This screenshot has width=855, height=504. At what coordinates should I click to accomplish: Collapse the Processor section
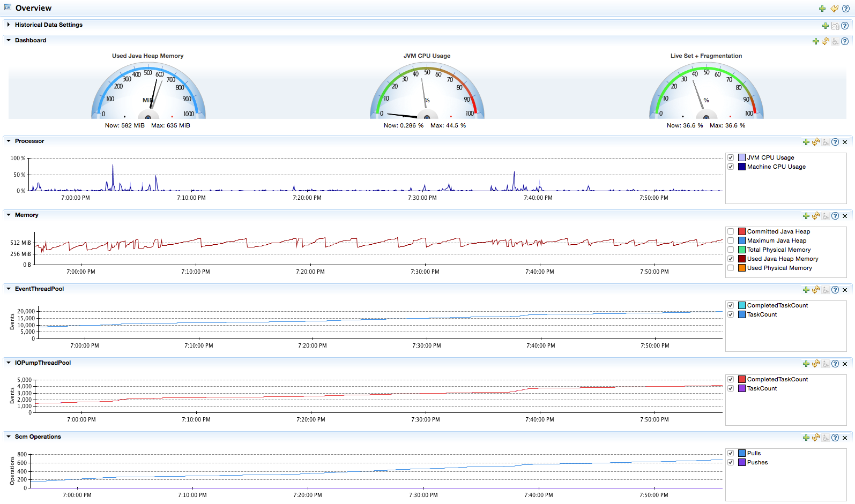[x=9, y=141]
